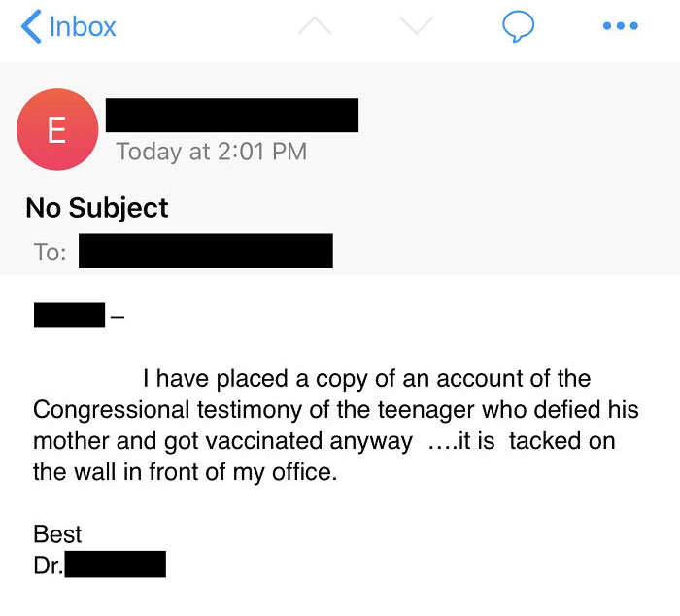Select the redacted sender name bar
Viewport: 680px width, 616px height.
pos(232,115)
